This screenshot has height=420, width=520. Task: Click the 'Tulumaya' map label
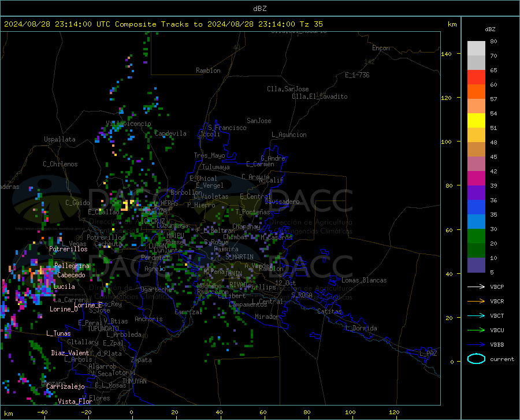(216, 167)
